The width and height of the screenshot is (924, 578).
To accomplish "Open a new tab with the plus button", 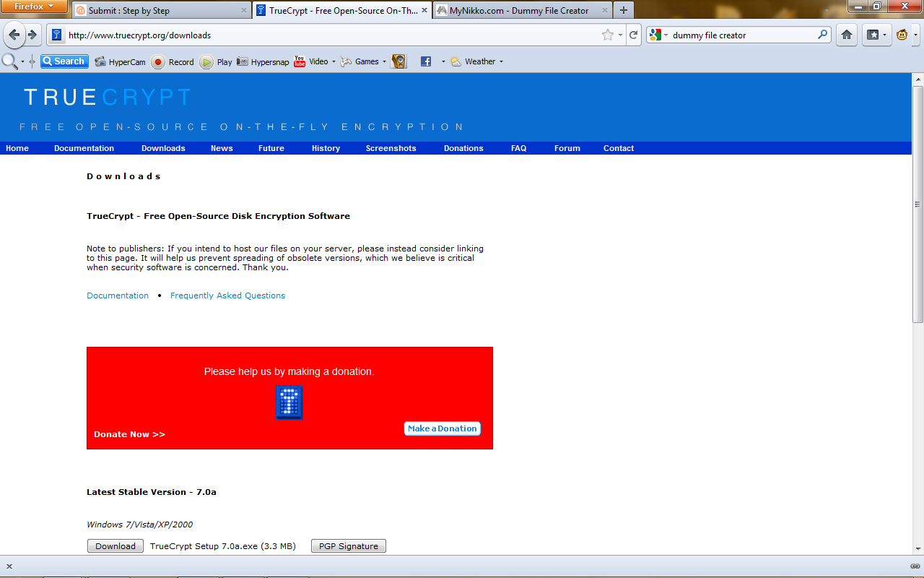I will coord(623,10).
